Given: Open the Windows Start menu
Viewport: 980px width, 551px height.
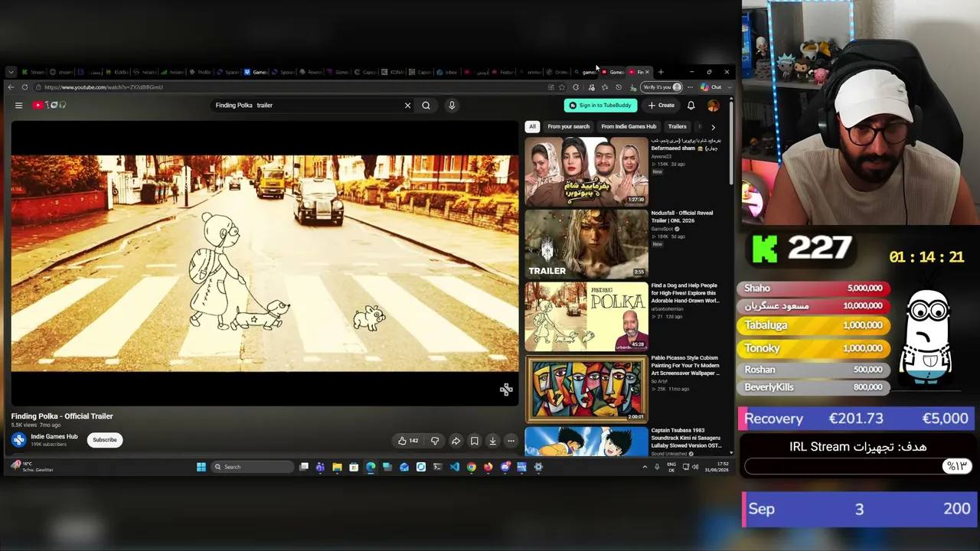Looking at the screenshot, I should [x=201, y=467].
